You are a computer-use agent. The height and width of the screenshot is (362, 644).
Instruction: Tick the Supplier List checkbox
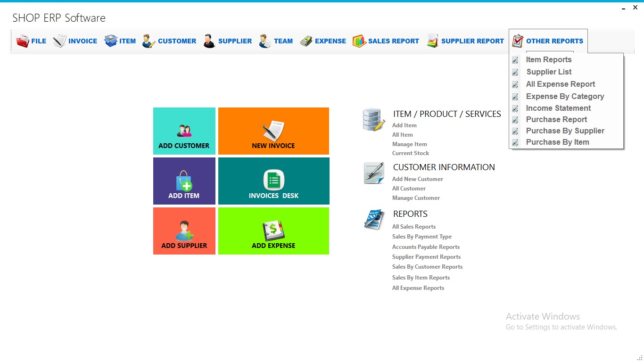click(515, 72)
